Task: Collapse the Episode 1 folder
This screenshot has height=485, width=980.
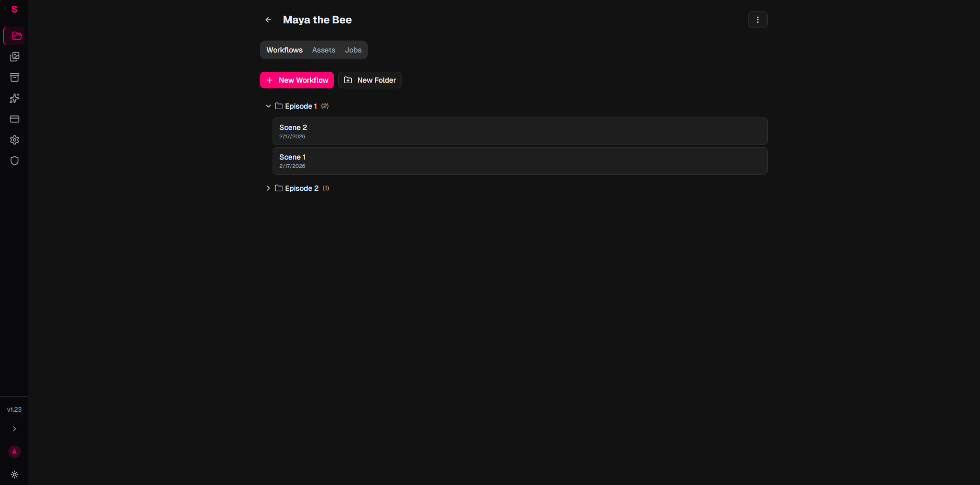Action: pos(268,106)
